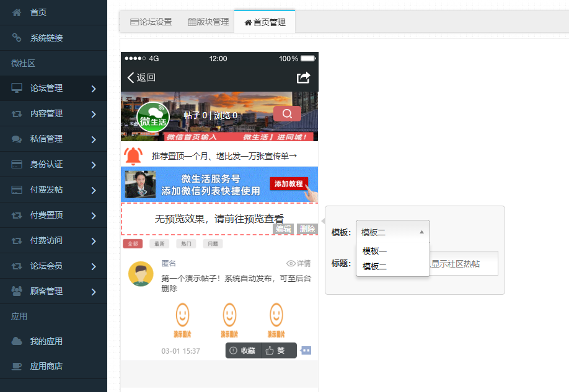The height and width of the screenshot is (392, 569).
Task: Expand the 付费置顶 sidebar chevron
Action: [94, 216]
